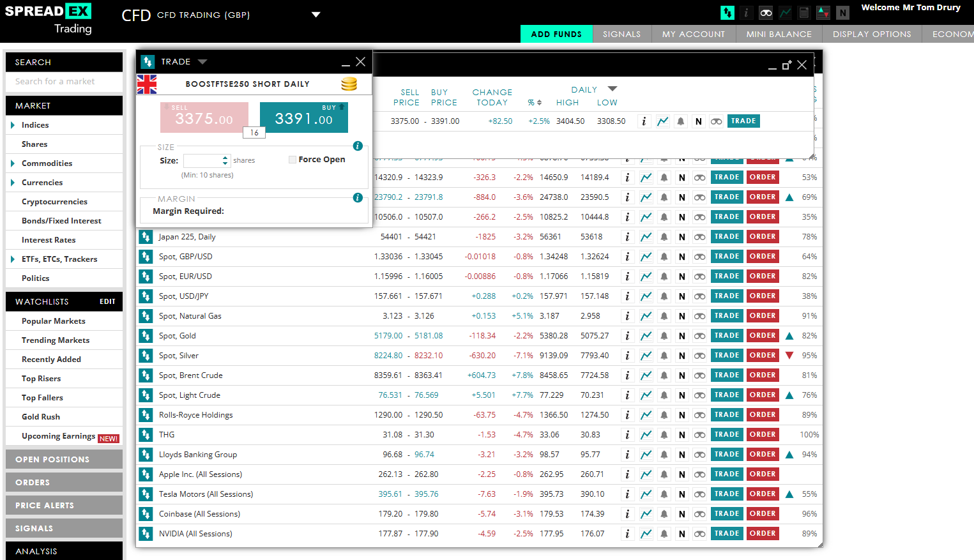Open news via the N icon for Tesla Motors
The height and width of the screenshot is (560, 974).
(681, 494)
